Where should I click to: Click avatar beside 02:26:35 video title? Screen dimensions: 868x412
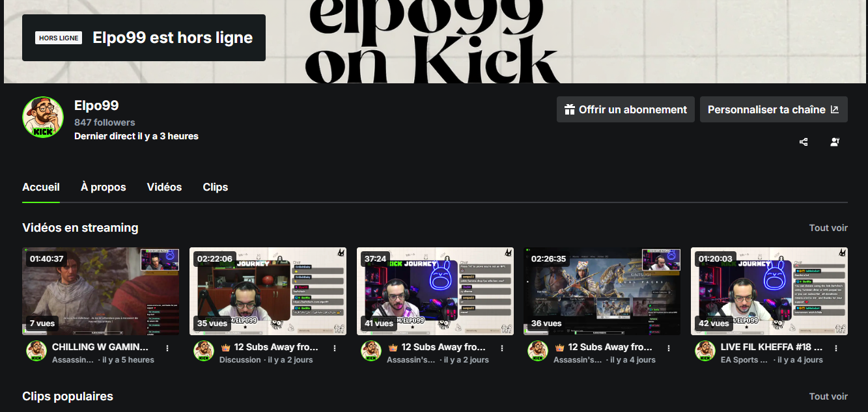(x=538, y=351)
